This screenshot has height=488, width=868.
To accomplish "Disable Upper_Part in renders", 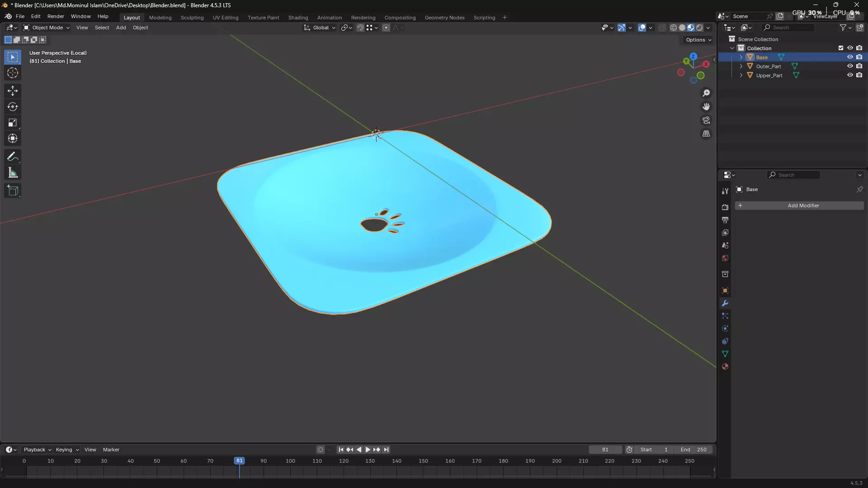I will point(859,75).
